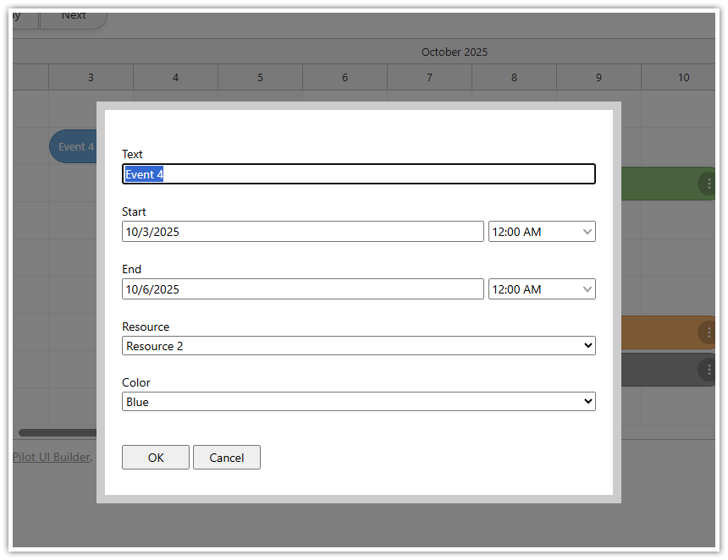This screenshot has height=560, width=728.
Task: Select the Event 4 bar on the scheduler
Action: [x=74, y=145]
